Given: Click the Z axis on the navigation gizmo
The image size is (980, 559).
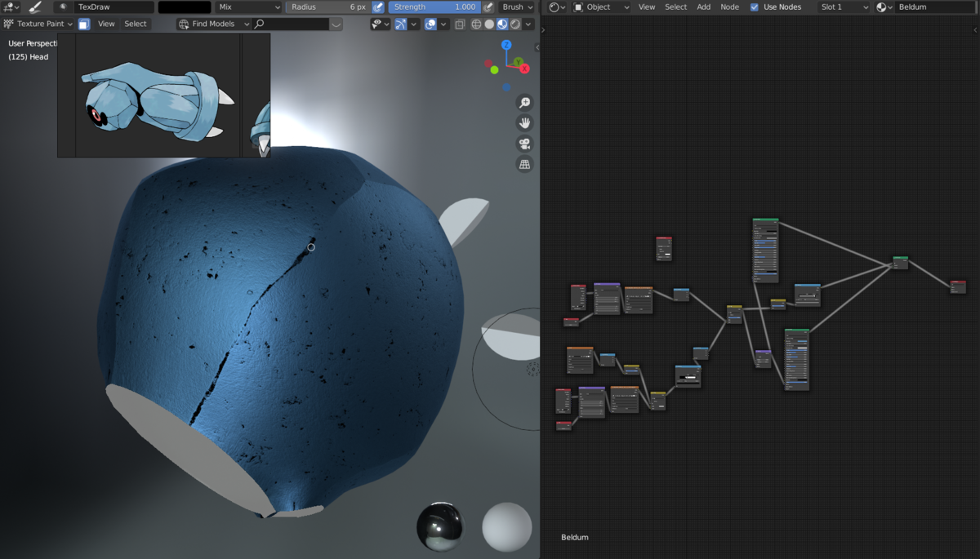Looking at the screenshot, I should pyautogui.click(x=506, y=45).
